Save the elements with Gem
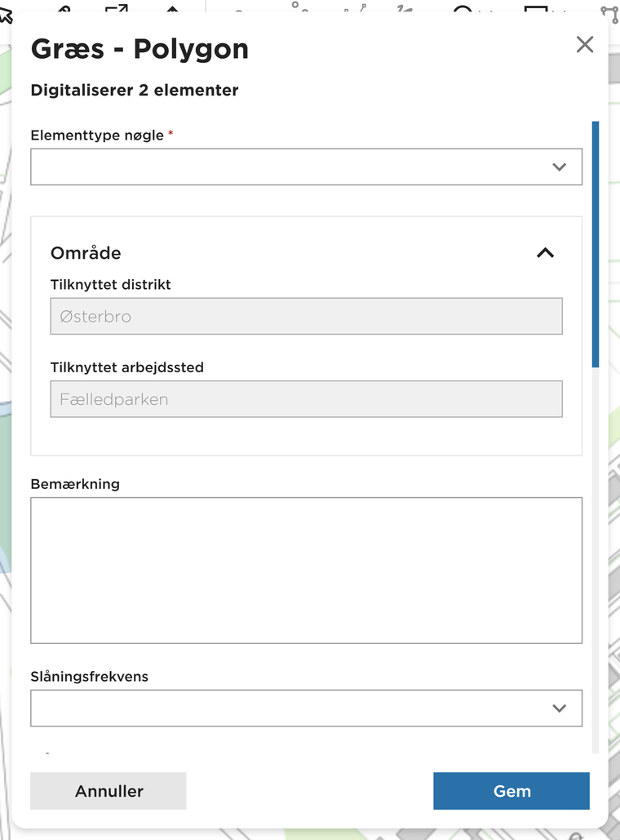620x840 pixels. 511,791
